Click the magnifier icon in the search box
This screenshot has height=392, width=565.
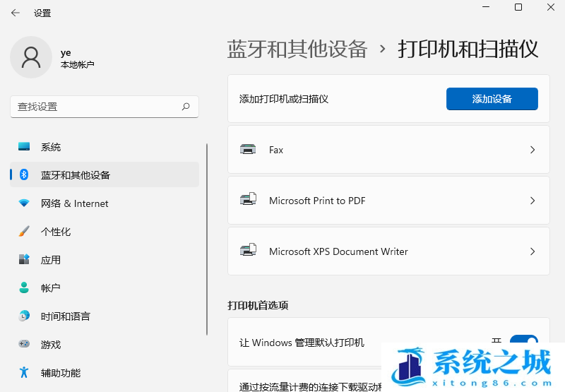pyautogui.click(x=186, y=107)
